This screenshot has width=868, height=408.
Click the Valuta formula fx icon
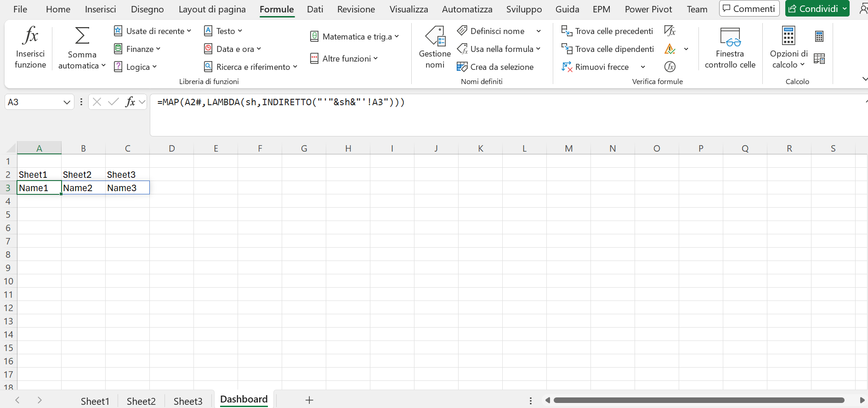click(x=670, y=67)
